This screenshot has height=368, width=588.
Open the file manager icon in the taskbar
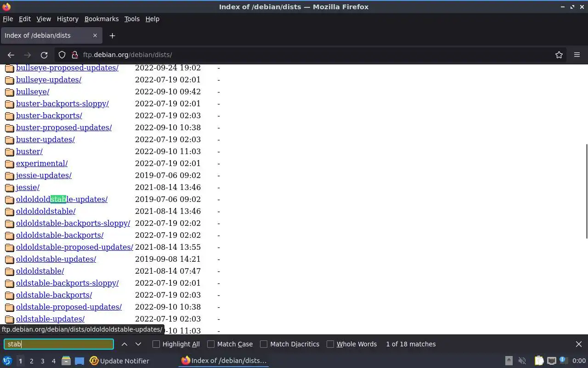[x=66, y=361]
